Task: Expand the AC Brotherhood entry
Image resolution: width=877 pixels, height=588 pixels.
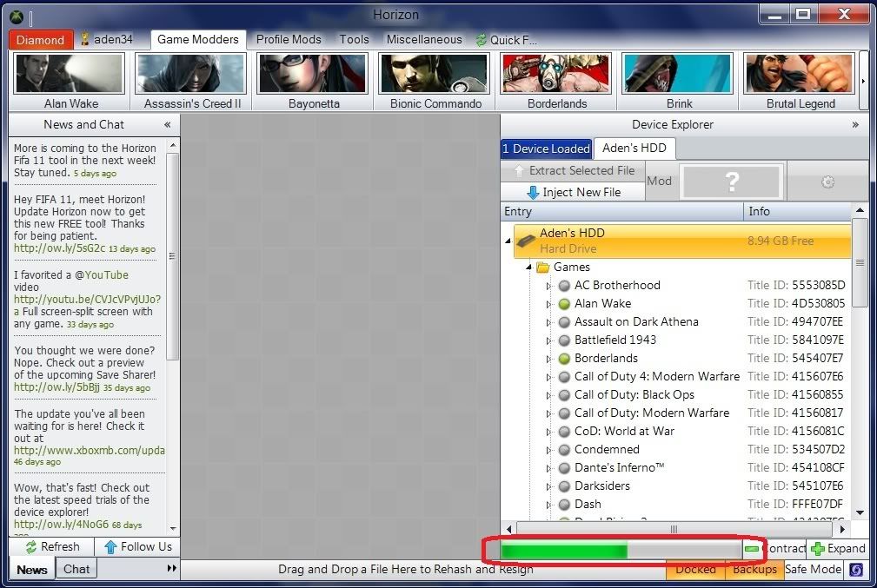Action: point(548,286)
